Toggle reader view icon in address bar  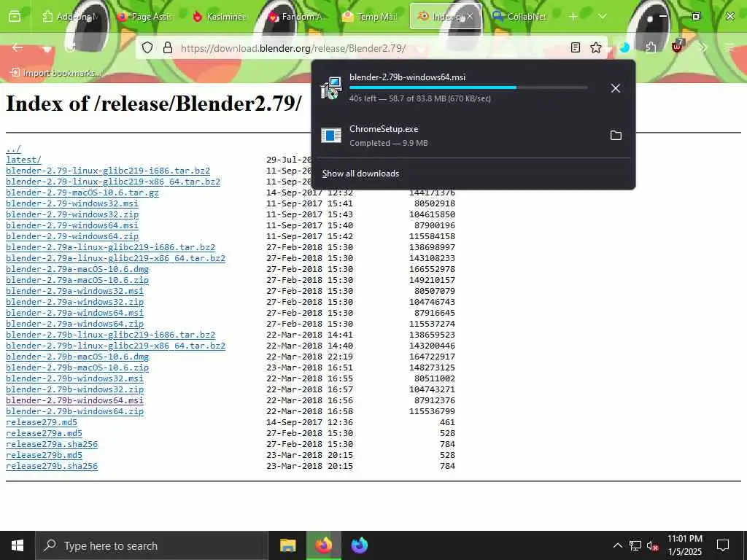click(x=576, y=47)
